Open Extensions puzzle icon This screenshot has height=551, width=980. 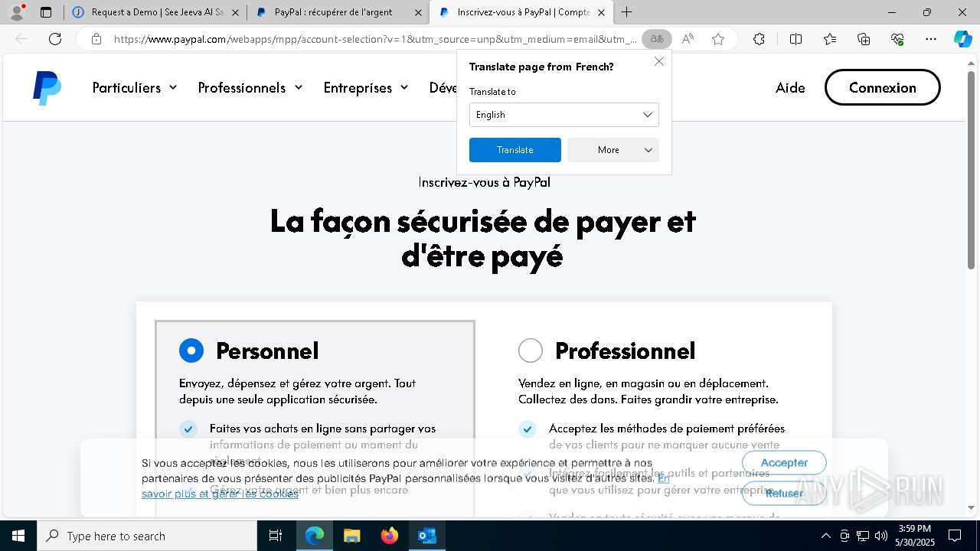coord(759,39)
